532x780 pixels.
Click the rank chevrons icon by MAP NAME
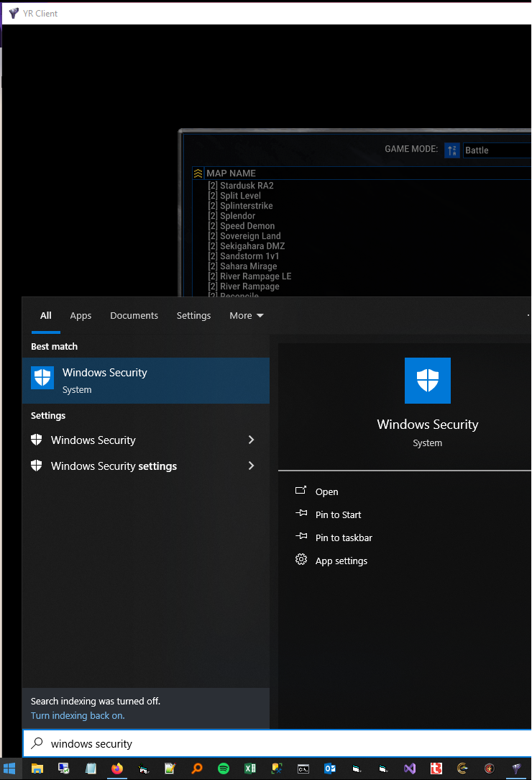[198, 173]
